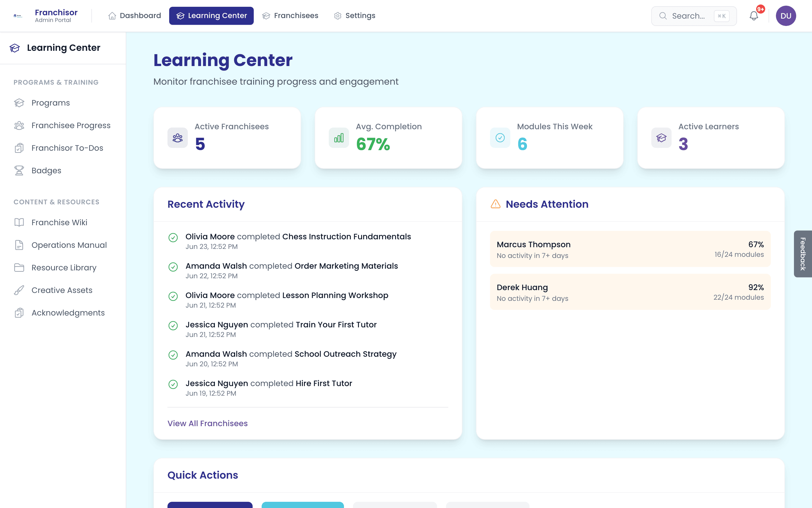The height and width of the screenshot is (508, 812).
Task: Click the Franchisor Admin Portal title
Action: point(56,16)
